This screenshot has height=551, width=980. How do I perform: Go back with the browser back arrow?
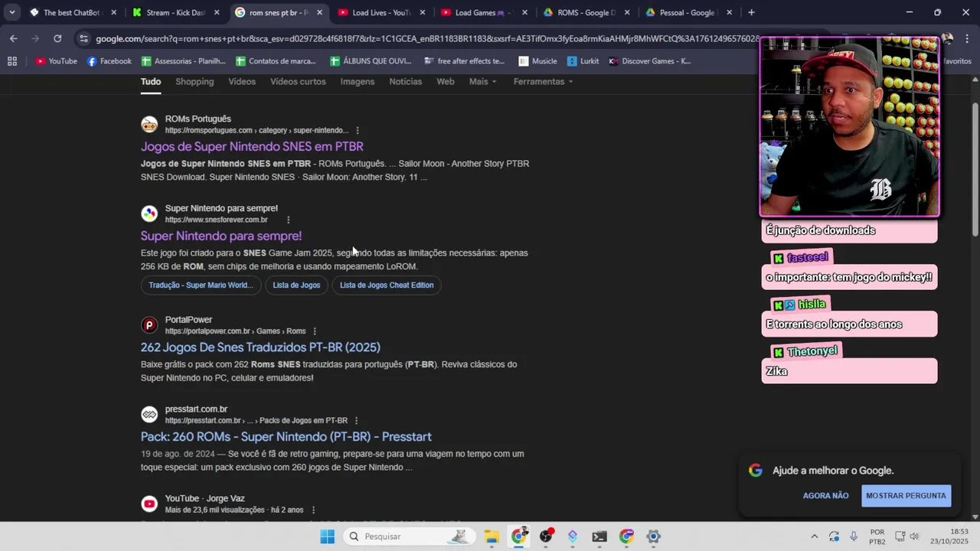coord(14,38)
